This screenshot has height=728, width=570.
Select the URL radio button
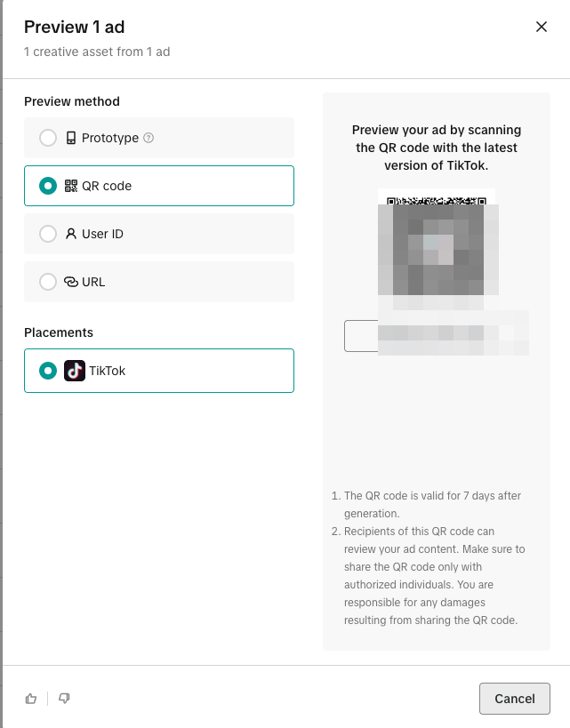coord(48,282)
